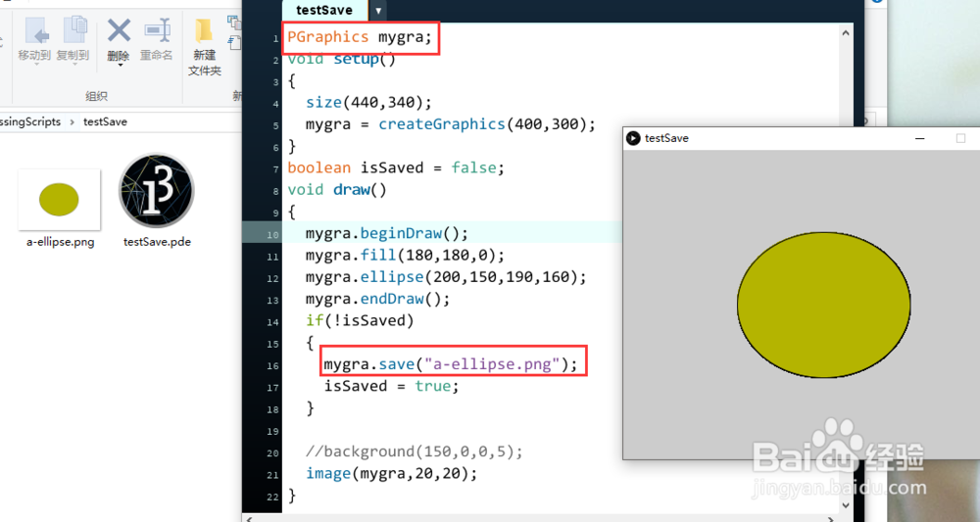980x522 pixels.
Task: Click the horizontal scrollbar left arrow in editor
Action: coord(249,518)
